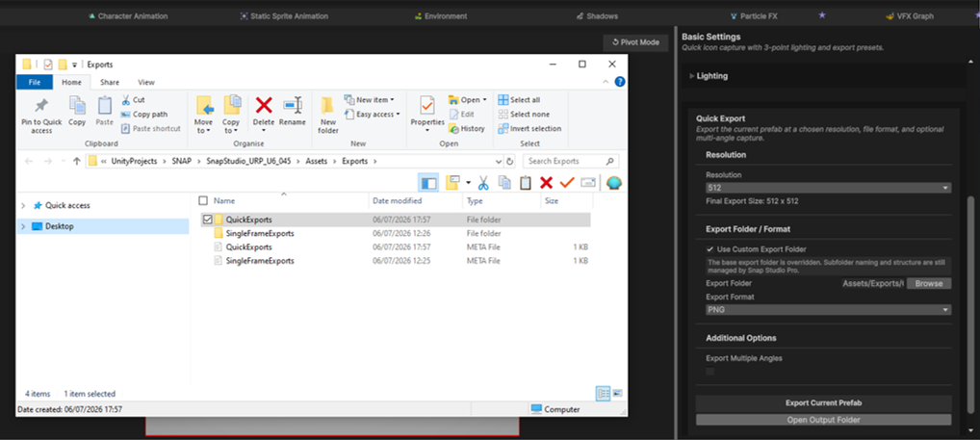
Task: Click the Copy to folder icon
Action: (231, 105)
